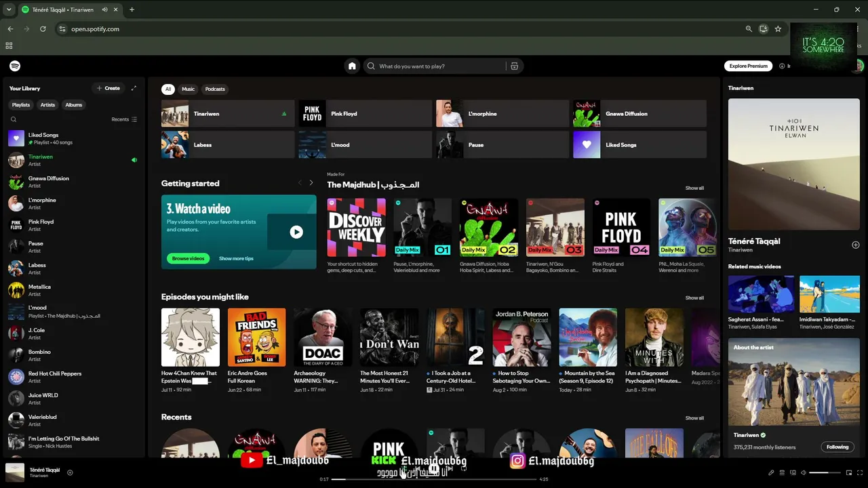Seek in the playback progress bar
868x488 pixels.
[x=433, y=479]
